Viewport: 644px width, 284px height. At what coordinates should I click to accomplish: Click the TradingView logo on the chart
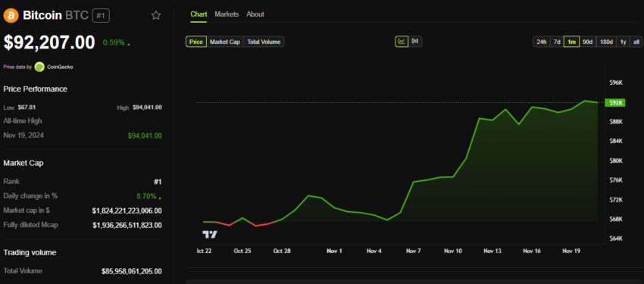click(210, 234)
